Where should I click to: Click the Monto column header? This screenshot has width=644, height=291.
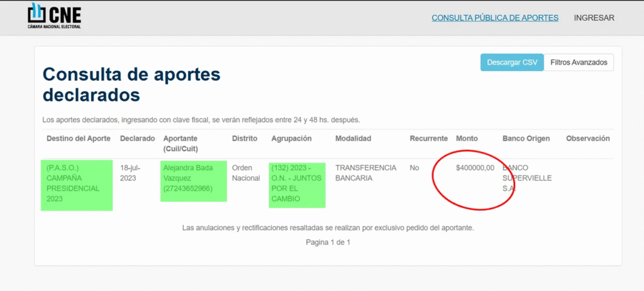(x=467, y=139)
